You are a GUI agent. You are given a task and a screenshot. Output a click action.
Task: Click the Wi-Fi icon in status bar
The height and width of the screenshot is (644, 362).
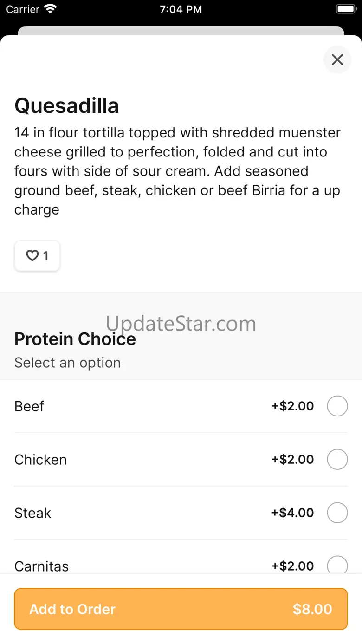[50, 9]
